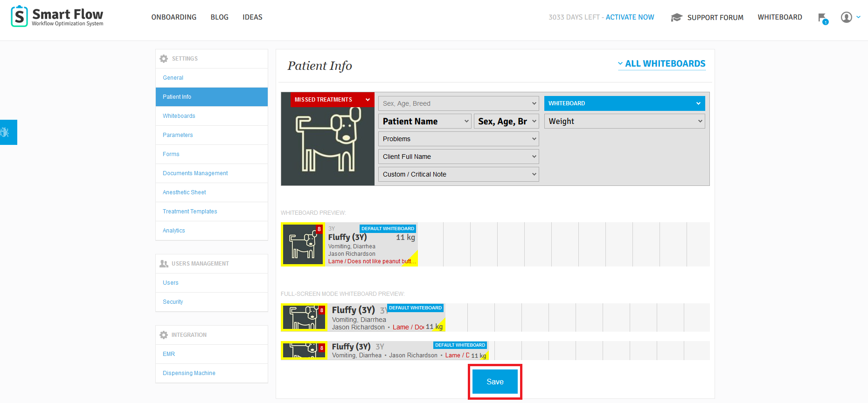This screenshot has width=868, height=403.
Task: Expand the All Whiteboards selector
Action: pyautogui.click(x=661, y=64)
